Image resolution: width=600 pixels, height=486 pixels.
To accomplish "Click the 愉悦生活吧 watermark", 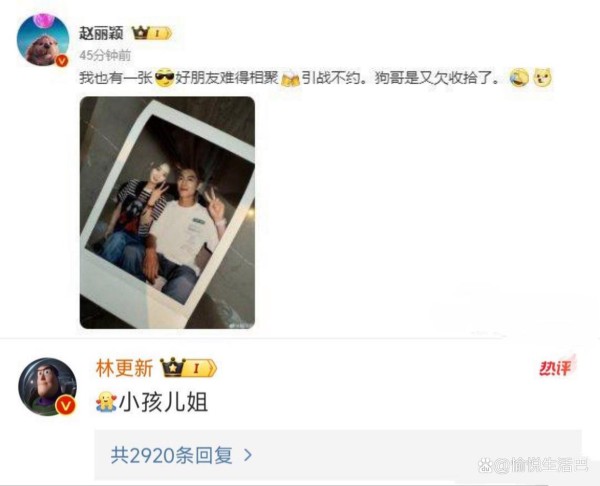I will pos(534,465).
